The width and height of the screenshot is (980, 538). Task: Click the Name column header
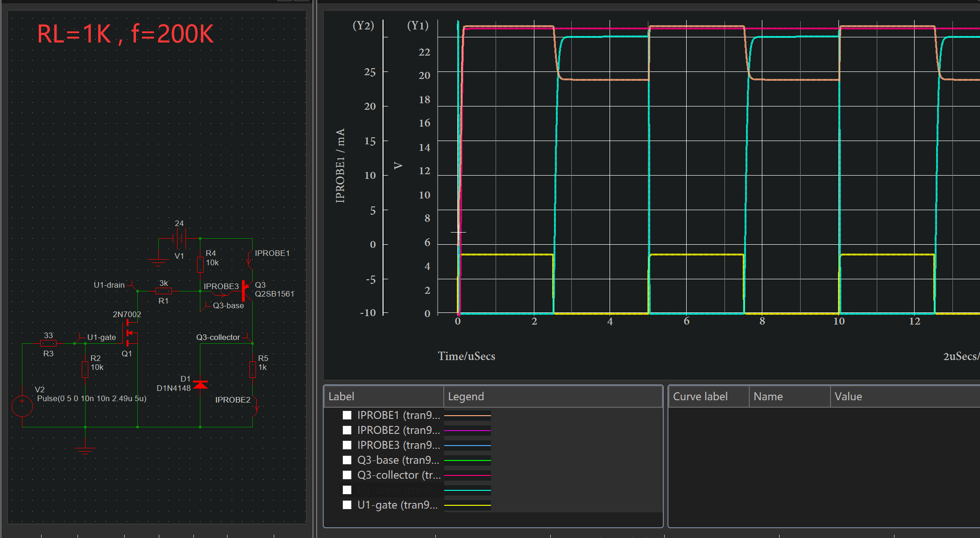point(789,396)
